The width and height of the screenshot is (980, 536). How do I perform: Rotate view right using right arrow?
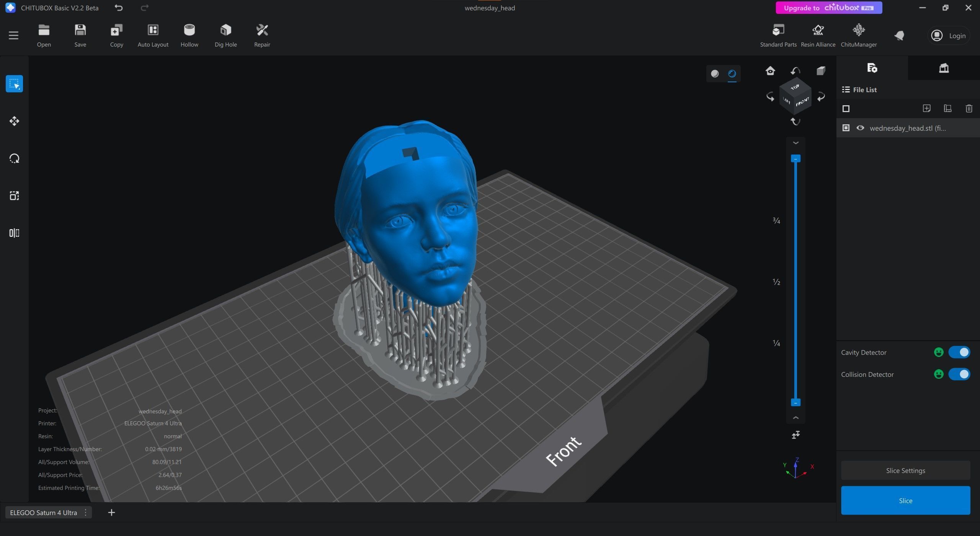point(821,96)
